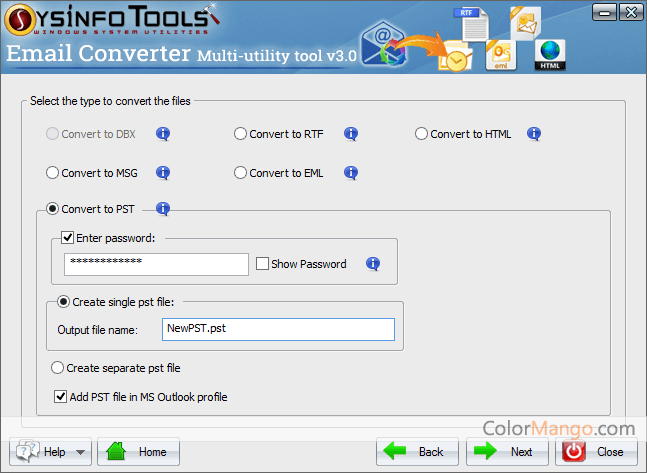The width and height of the screenshot is (647, 473).
Task: Click the EML file icon in header
Action: (501, 55)
